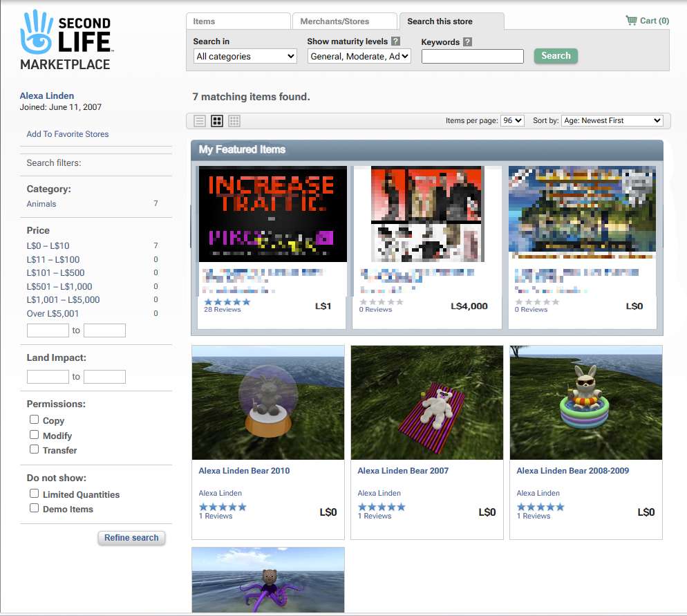Open Add To Favorite Stores link

[x=66, y=133]
